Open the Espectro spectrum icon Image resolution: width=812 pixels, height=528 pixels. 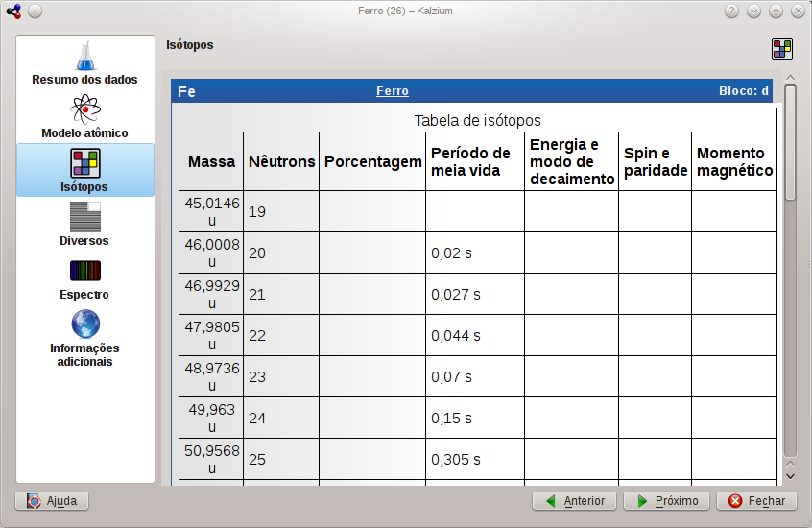84,271
